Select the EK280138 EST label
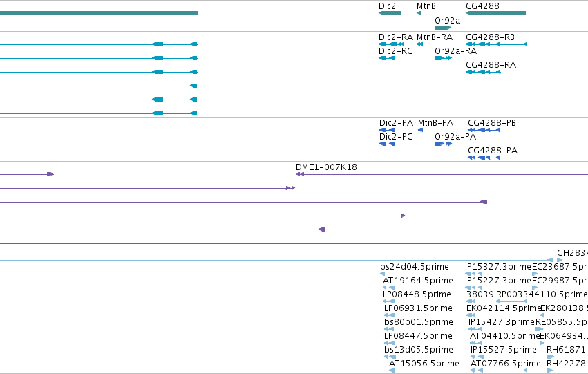Viewport: 588px width, 374px height. (x=565, y=308)
